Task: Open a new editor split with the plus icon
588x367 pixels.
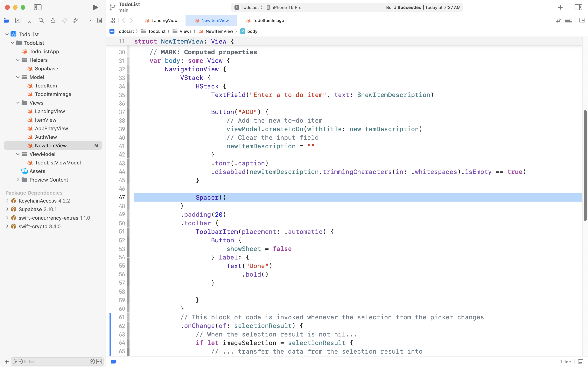Action: (x=582, y=20)
